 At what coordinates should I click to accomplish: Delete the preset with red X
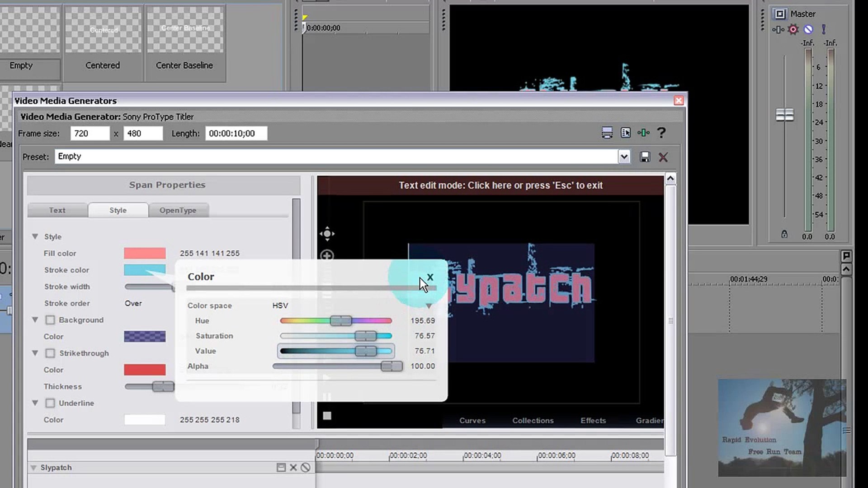point(663,157)
